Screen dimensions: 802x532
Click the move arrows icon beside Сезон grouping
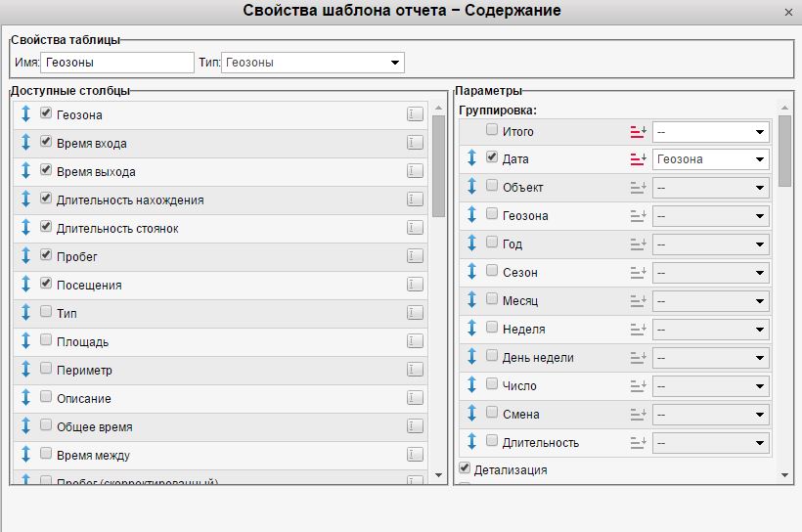click(x=471, y=272)
